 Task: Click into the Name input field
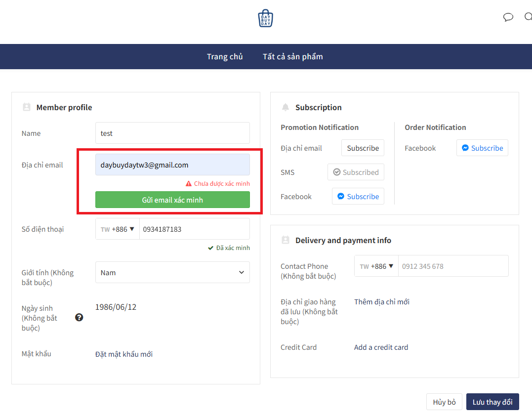172,133
